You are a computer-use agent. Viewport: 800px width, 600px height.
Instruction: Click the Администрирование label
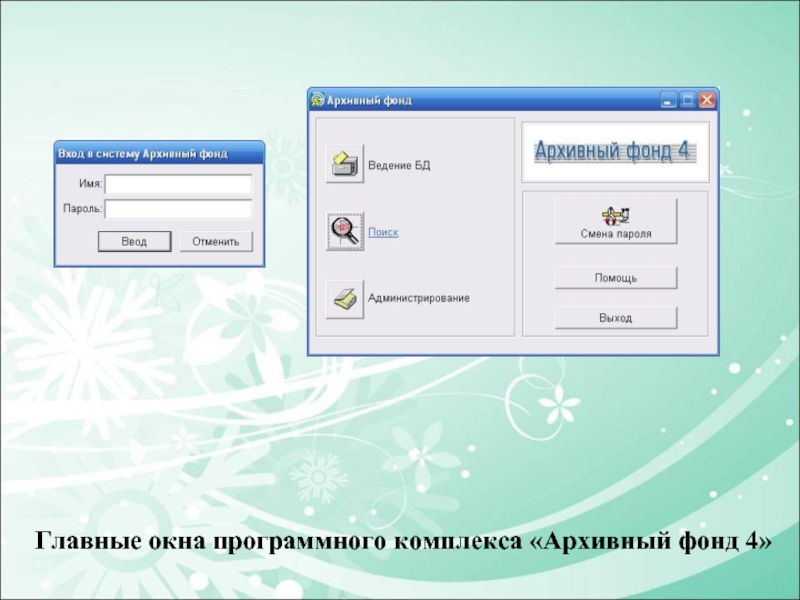point(419,298)
